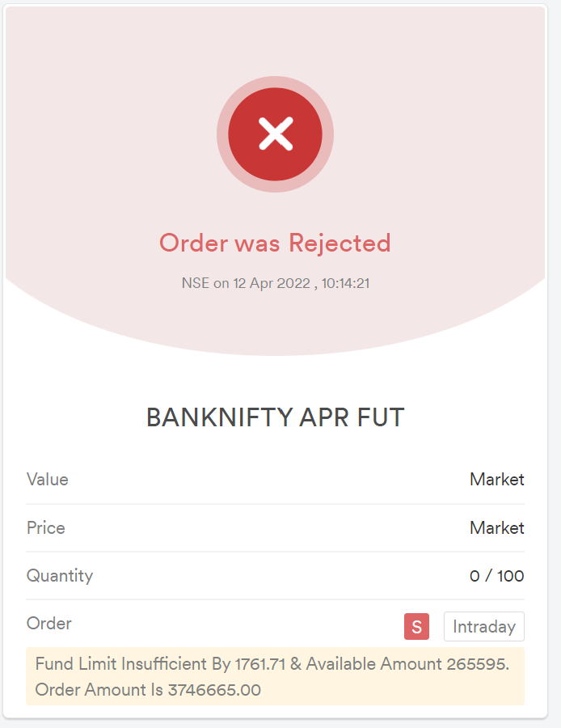
Task: Click the Market value in Value row
Action: (497, 479)
